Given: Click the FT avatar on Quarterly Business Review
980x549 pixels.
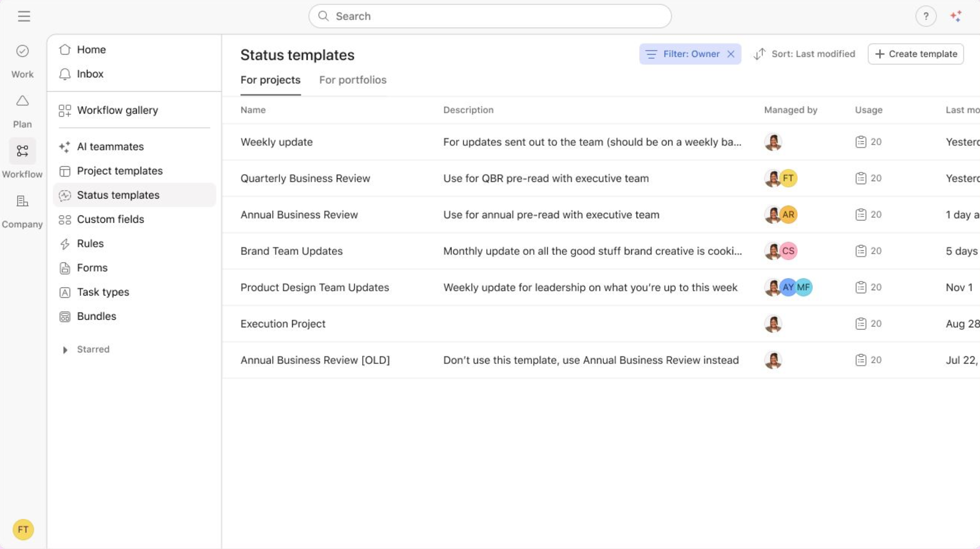Looking at the screenshot, I should (788, 178).
